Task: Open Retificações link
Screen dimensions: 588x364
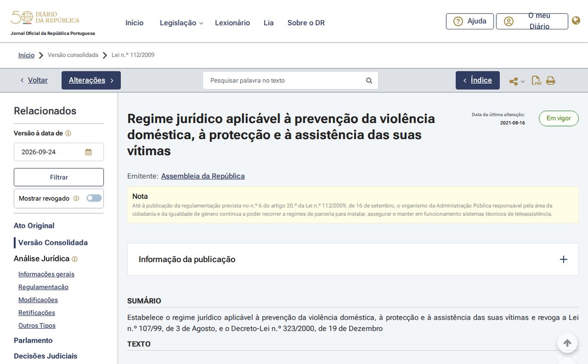Action: (x=37, y=313)
